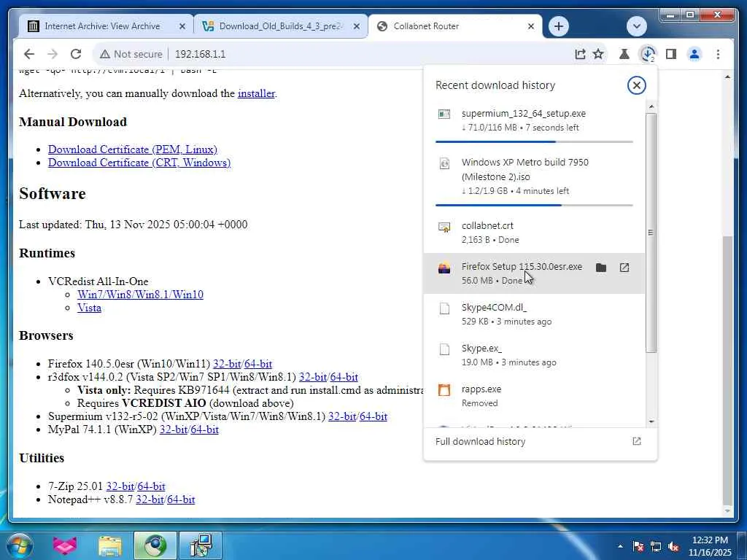Click the forward navigation arrow
Screen dimensions: 747x560
[53, 54]
